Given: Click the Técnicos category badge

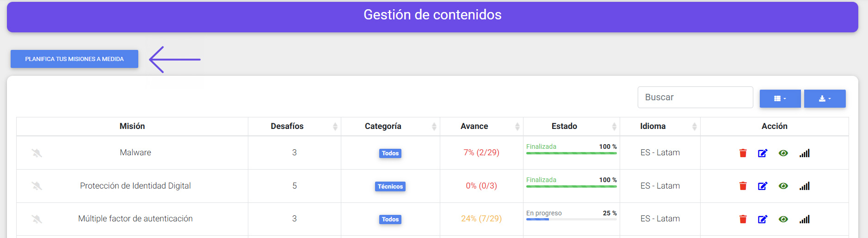Looking at the screenshot, I should click(390, 186).
